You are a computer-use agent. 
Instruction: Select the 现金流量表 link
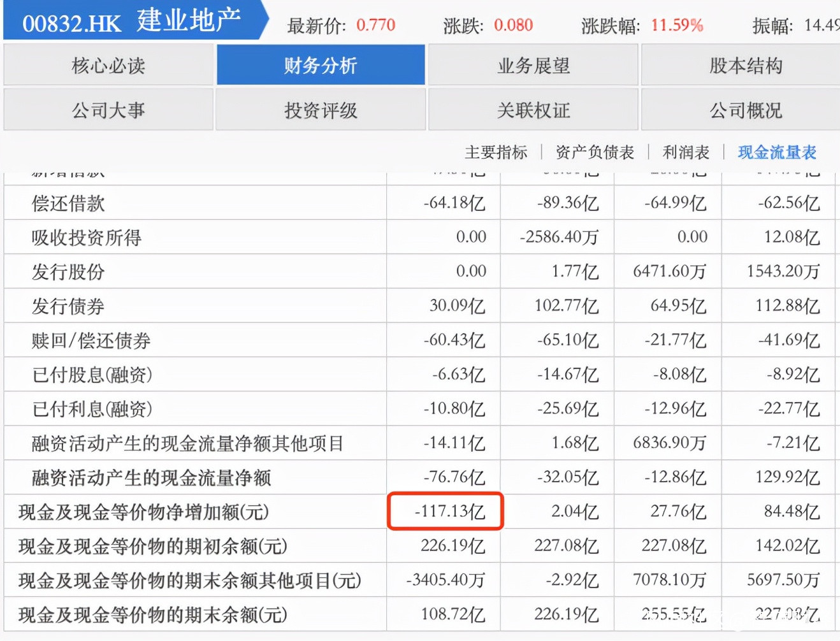[777, 152]
